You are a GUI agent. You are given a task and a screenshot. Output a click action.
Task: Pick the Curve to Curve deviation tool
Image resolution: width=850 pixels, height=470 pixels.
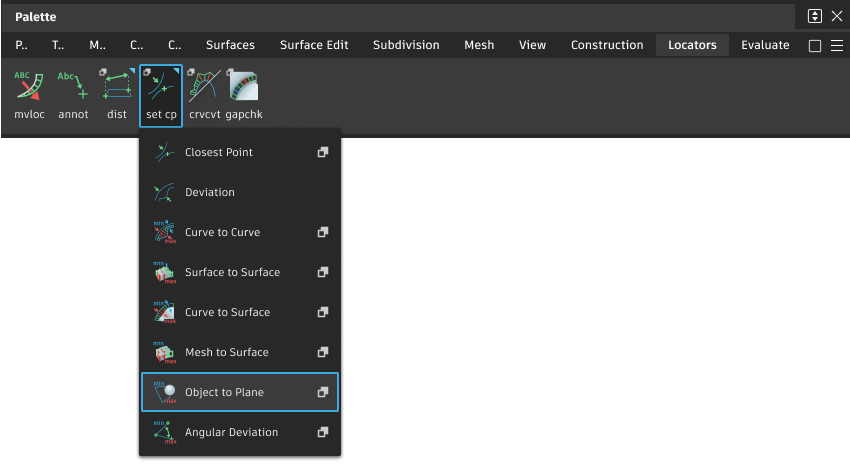pos(222,232)
